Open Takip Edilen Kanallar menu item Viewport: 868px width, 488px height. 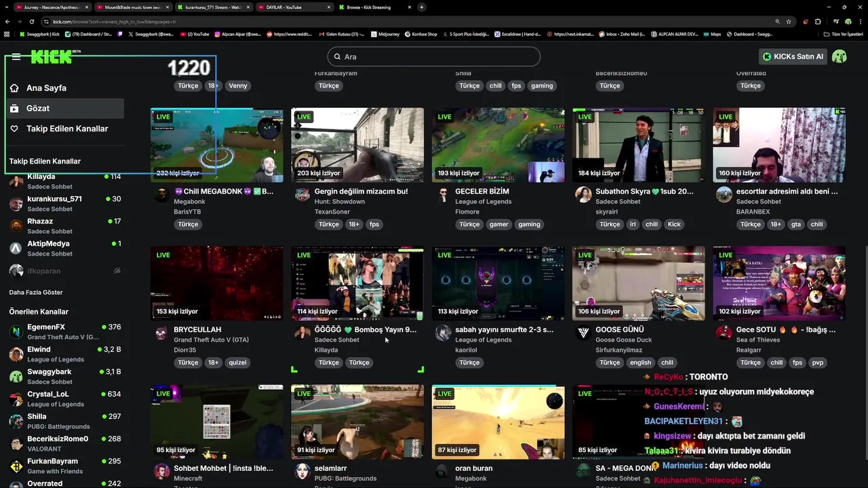(x=66, y=129)
